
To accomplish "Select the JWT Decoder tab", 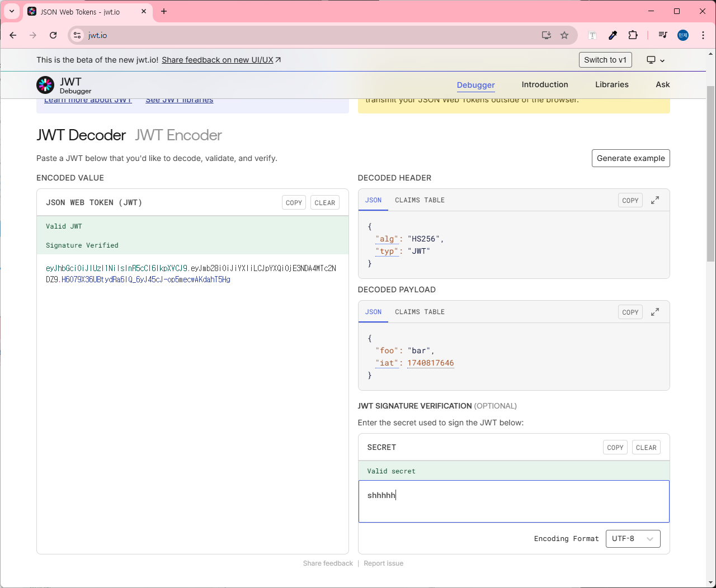I will click(x=81, y=135).
